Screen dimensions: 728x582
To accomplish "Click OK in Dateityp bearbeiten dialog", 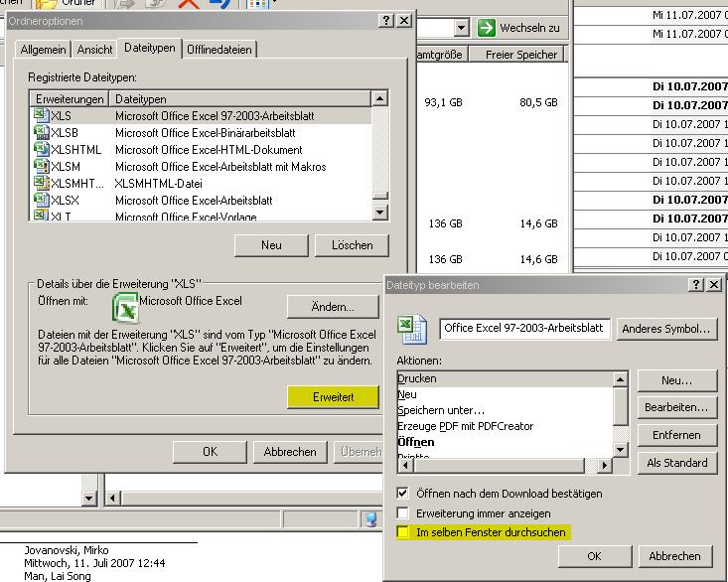I will (x=595, y=556).
